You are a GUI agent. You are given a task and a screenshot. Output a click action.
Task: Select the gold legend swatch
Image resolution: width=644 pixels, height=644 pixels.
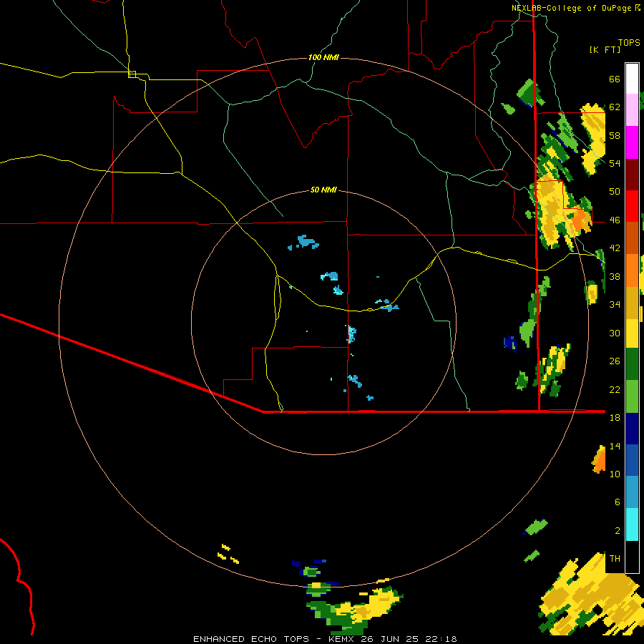tap(632, 303)
